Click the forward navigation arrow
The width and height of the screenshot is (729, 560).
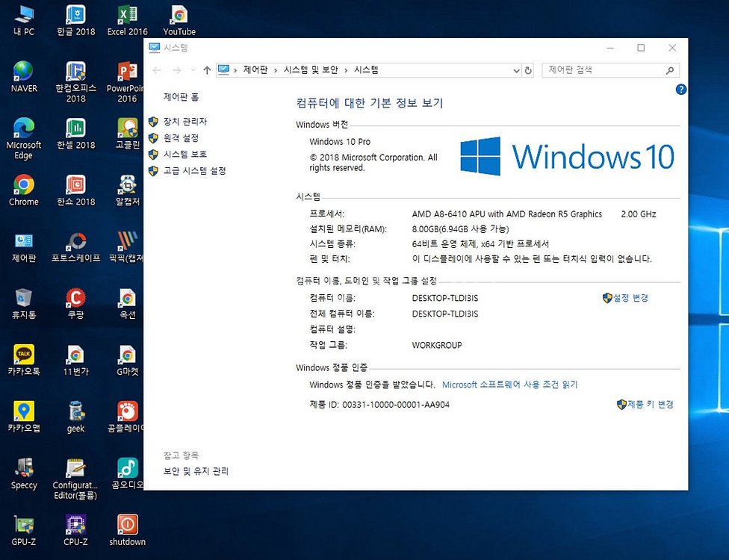point(177,70)
